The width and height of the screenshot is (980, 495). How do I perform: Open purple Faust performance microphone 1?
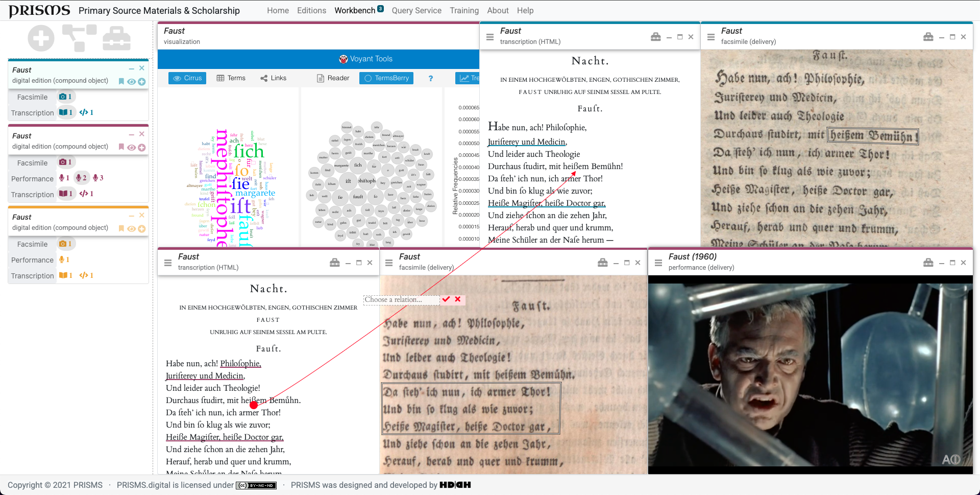[x=64, y=178]
